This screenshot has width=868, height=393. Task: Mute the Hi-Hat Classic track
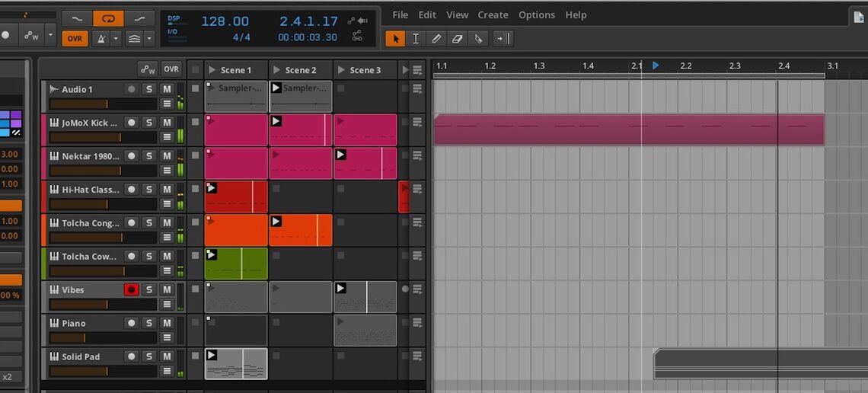coord(167,190)
